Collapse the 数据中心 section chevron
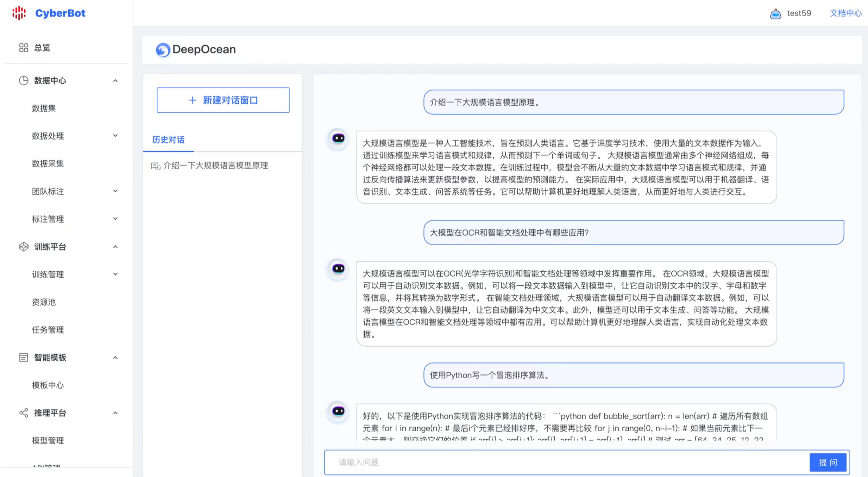 coord(115,81)
